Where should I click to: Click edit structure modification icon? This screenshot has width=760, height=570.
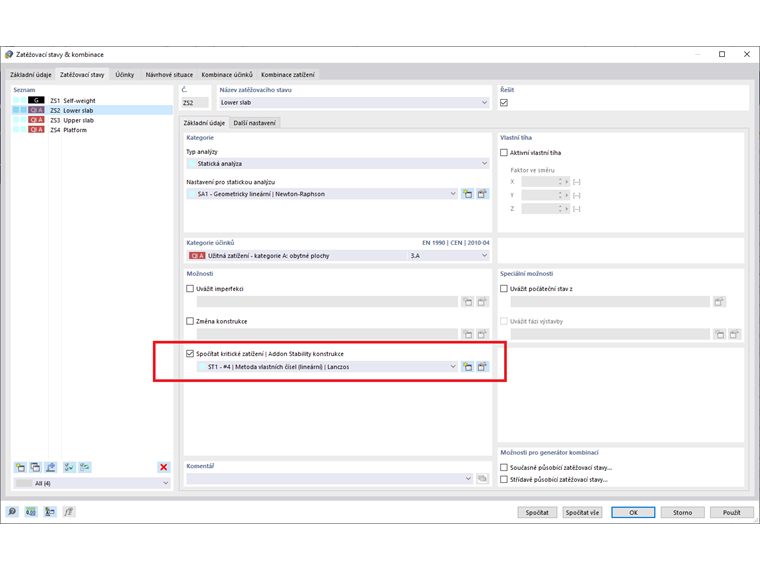point(482,334)
